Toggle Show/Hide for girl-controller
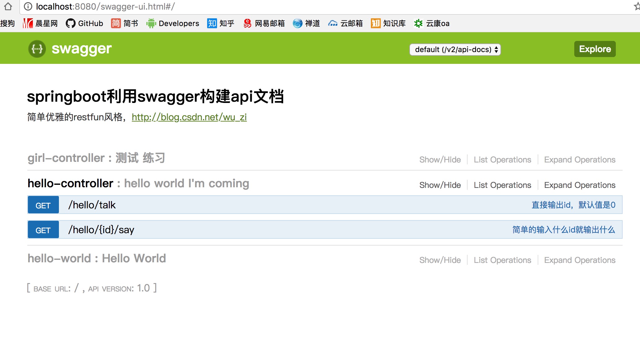640x364 pixels. point(440,160)
